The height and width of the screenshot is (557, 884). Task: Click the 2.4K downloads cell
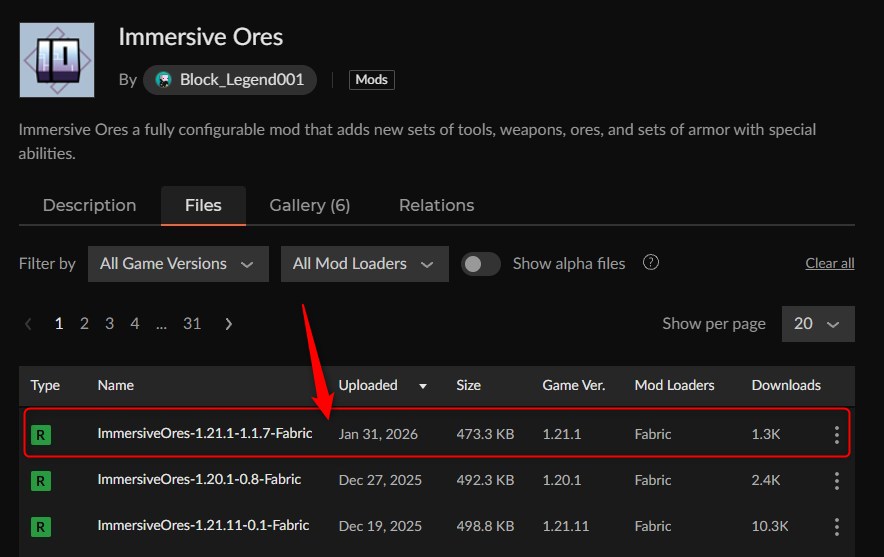point(766,480)
